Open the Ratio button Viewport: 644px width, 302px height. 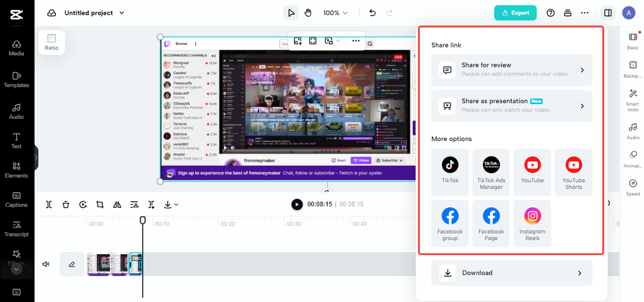pyautogui.click(x=51, y=42)
